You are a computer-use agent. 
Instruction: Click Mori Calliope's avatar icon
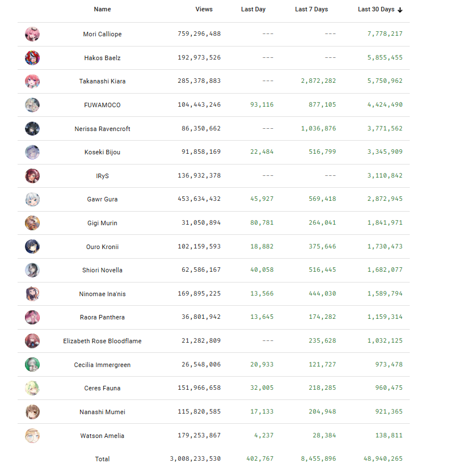point(32,34)
